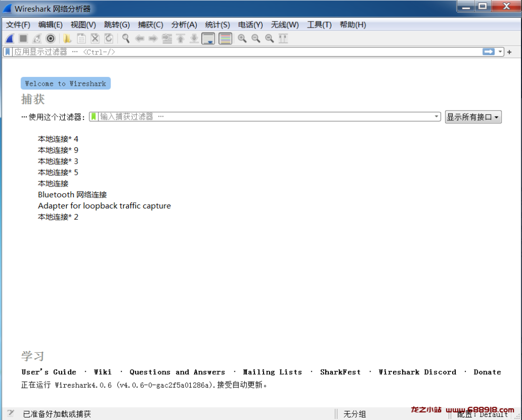
Task: Open the 视图(V) menu
Action: pyautogui.click(x=83, y=25)
